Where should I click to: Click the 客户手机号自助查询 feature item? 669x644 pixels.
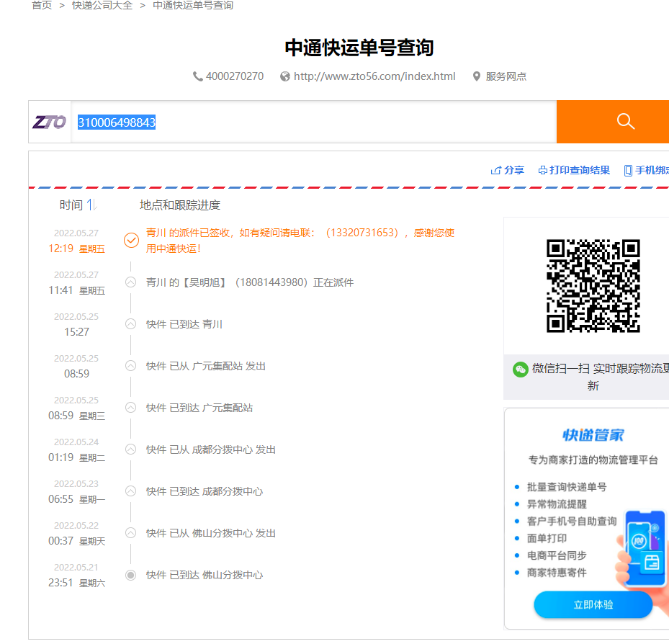(572, 521)
